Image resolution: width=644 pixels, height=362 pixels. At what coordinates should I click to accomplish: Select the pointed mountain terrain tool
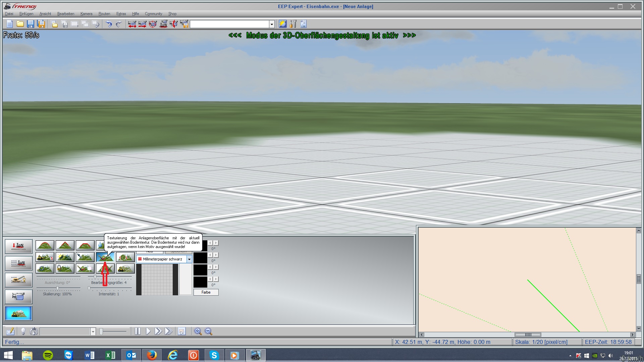[65, 245]
